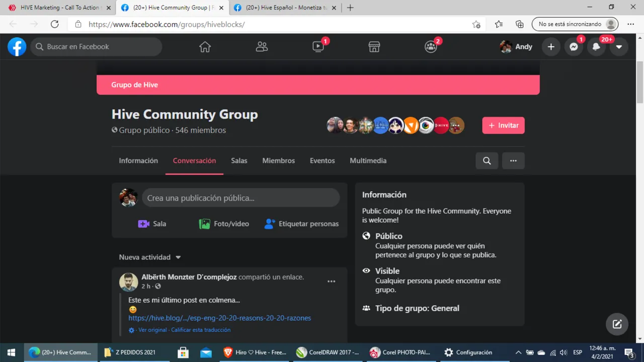Open the group search magnifier icon

tap(487, 161)
